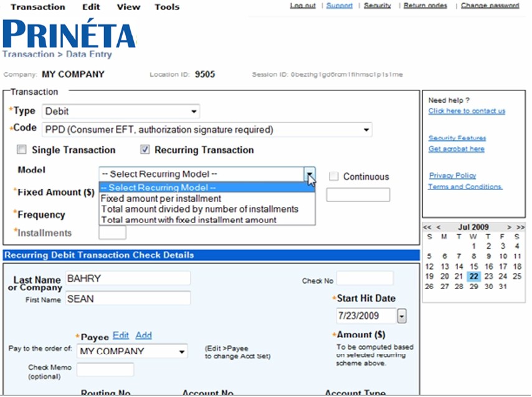Check the Single Transaction checkbox
Viewport: 532px width, 397px height.
pyautogui.click(x=22, y=150)
